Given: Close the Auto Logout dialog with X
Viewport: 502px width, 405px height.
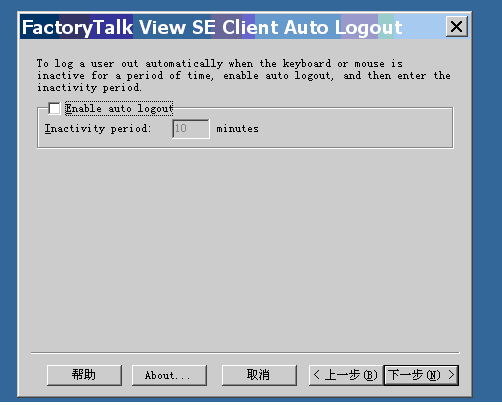Looking at the screenshot, I should (x=457, y=26).
